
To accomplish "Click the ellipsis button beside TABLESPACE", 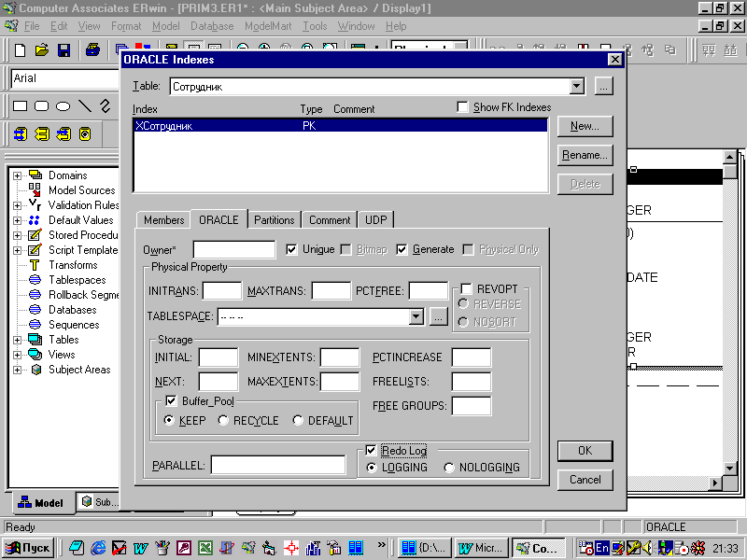I will tap(438, 316).
